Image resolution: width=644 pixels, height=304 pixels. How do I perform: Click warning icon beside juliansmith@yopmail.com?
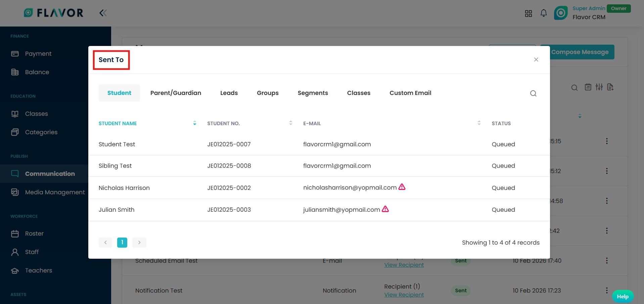(x=385, y=209)
